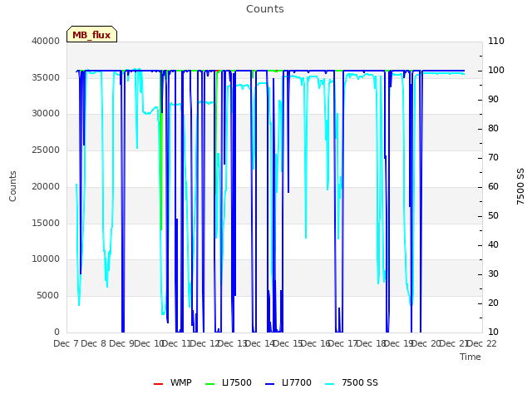Click the left Counts axis label

pos(12,186)
